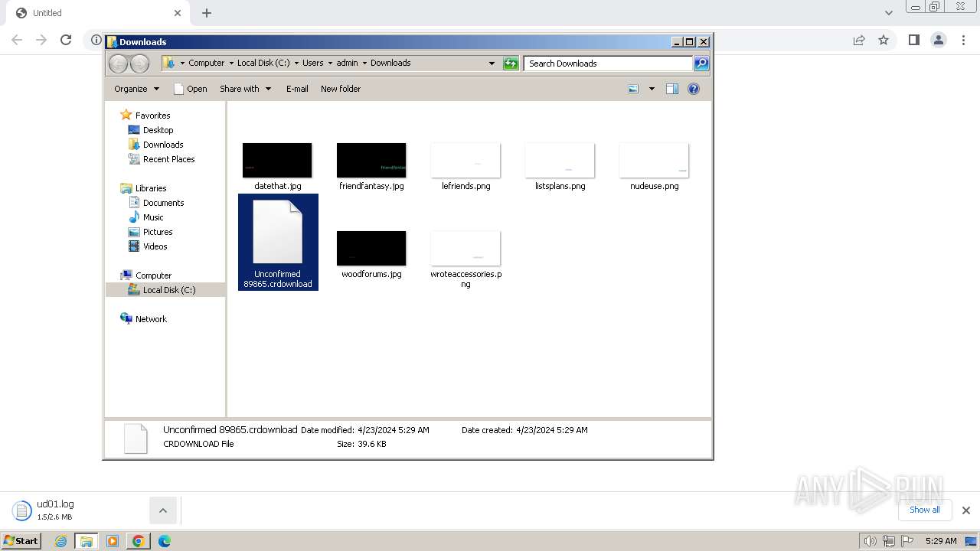This screenshot has width=980, height=551.
Task: Expand the address bar history dropdown
Action: click(x=492, y=64)
